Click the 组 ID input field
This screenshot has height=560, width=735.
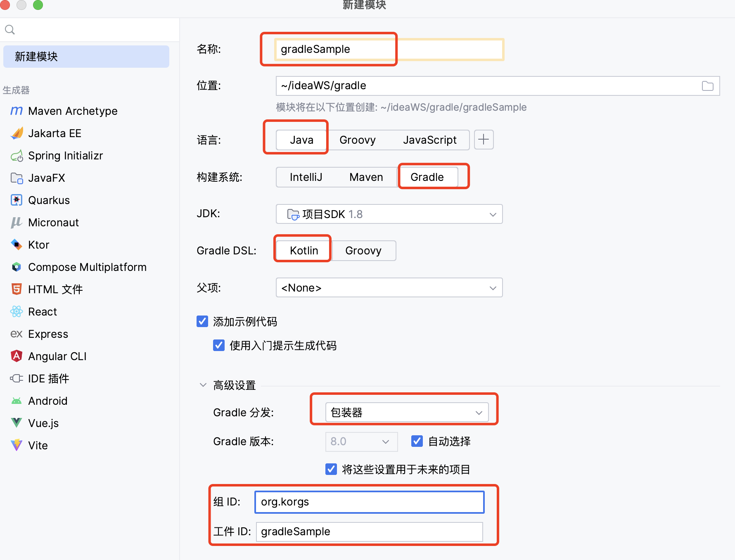[369, 502]
